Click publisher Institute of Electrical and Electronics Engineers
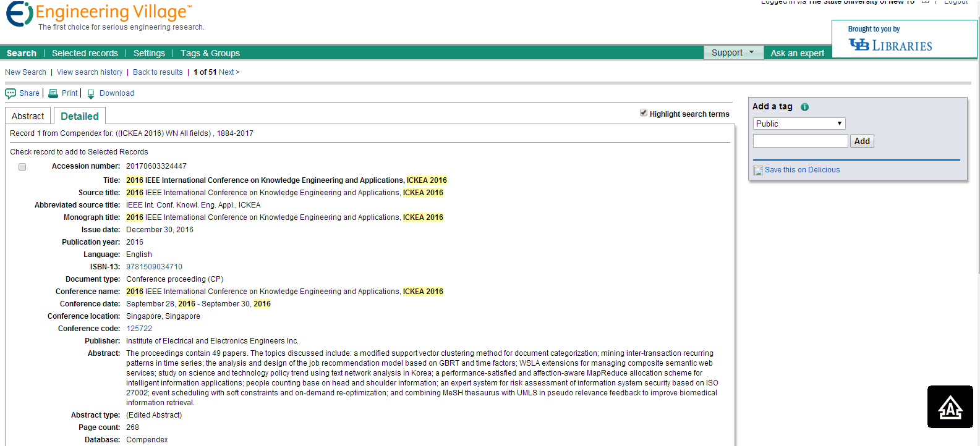980x446 pixels. (x=212, y=341)
